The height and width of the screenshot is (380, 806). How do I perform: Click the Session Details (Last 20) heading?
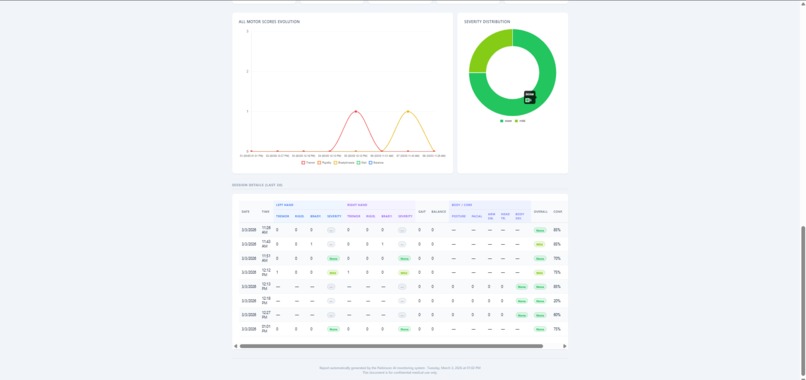[257, 185]
